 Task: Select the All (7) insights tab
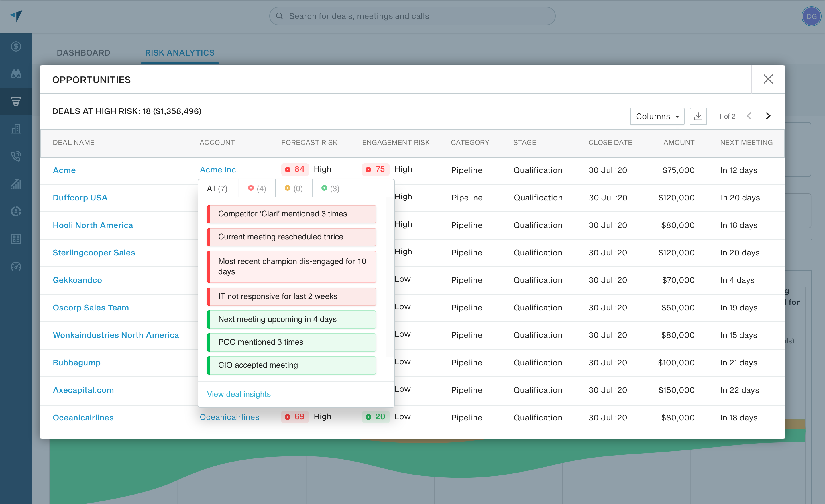point(217,188)
